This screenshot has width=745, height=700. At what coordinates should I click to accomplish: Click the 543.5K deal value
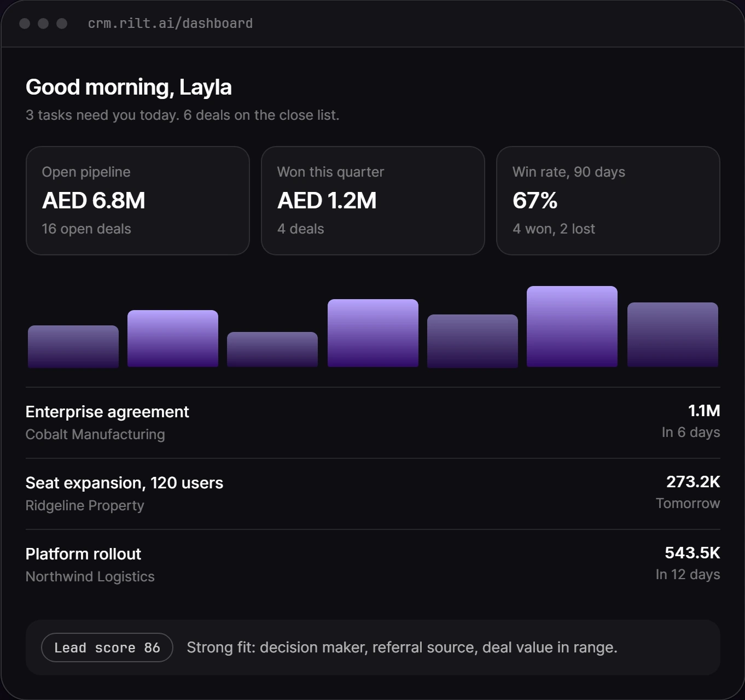click(x=692, y=553)
